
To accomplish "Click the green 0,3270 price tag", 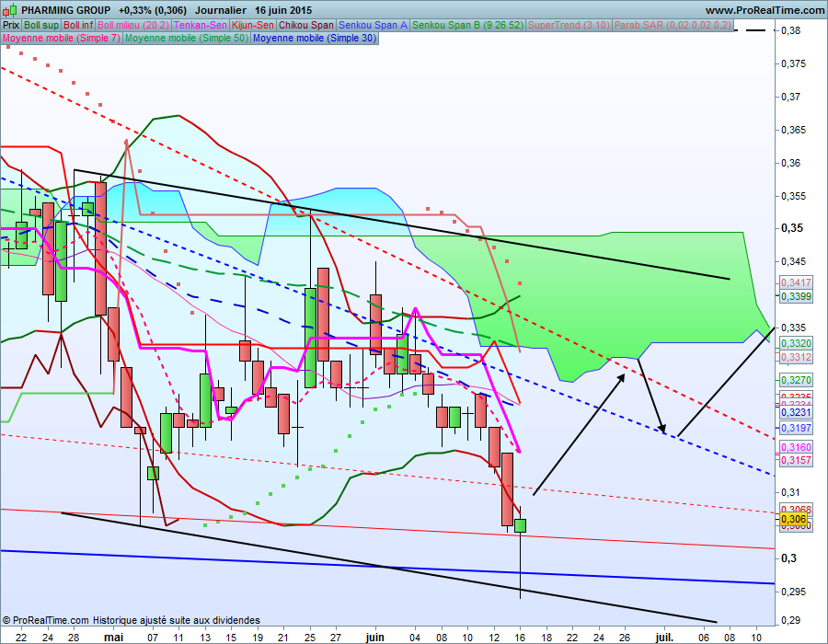I will (795, 380).
